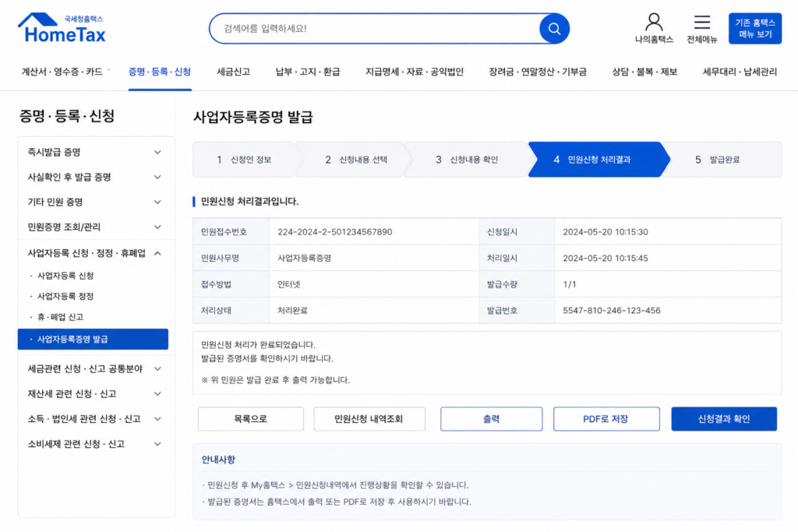The height and width of the screenshot is (532, 798).
Task: Click the magnifier search icon button
Action: coord(554,29)
